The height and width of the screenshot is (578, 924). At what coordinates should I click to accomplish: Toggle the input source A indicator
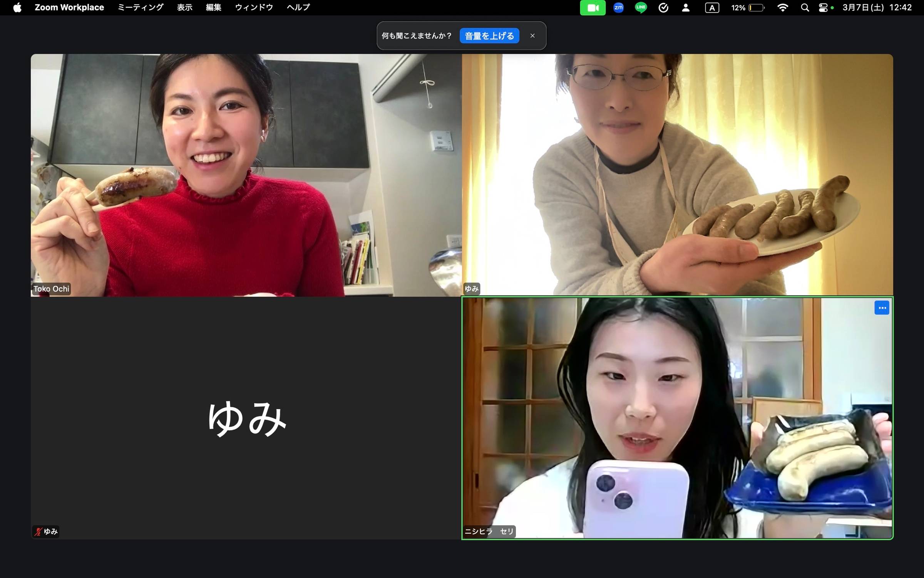pyautogui.click(x=712, y=8)
